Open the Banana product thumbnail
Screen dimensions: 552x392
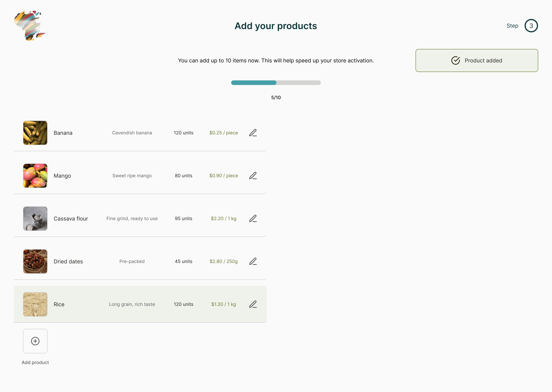[35, 133]
